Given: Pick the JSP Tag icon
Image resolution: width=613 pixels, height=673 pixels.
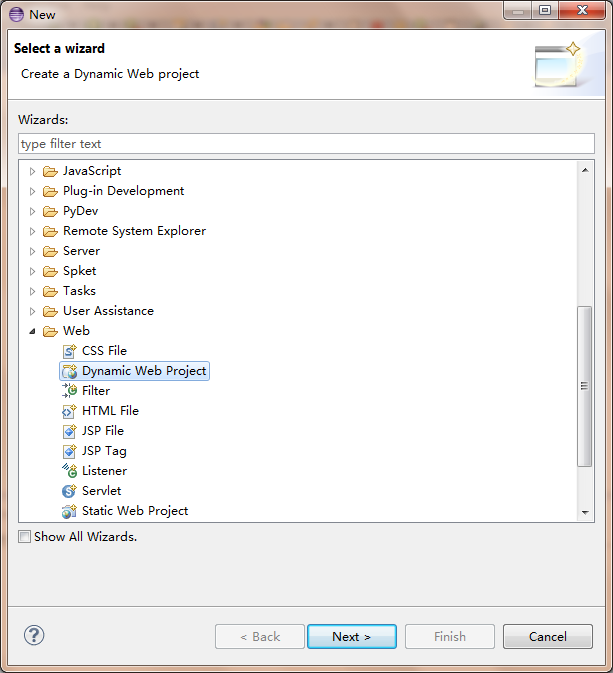Looking at the screenshot, I should (69, 451).
